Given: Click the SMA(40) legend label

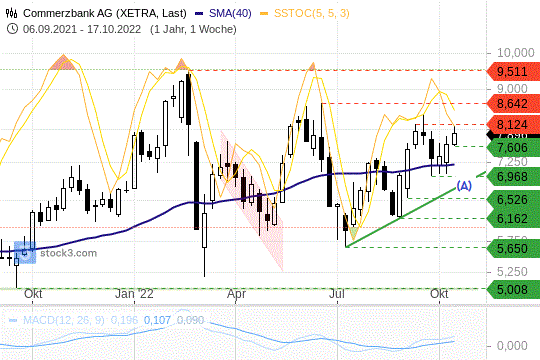Looking at the screenshot, I should pos(230,13).
